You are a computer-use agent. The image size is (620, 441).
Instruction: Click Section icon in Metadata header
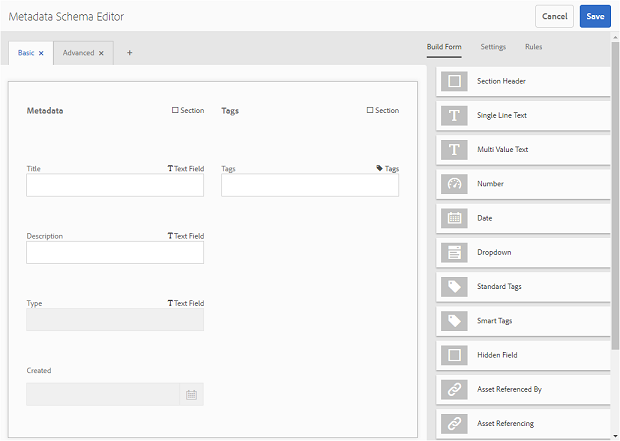point(175,110)
